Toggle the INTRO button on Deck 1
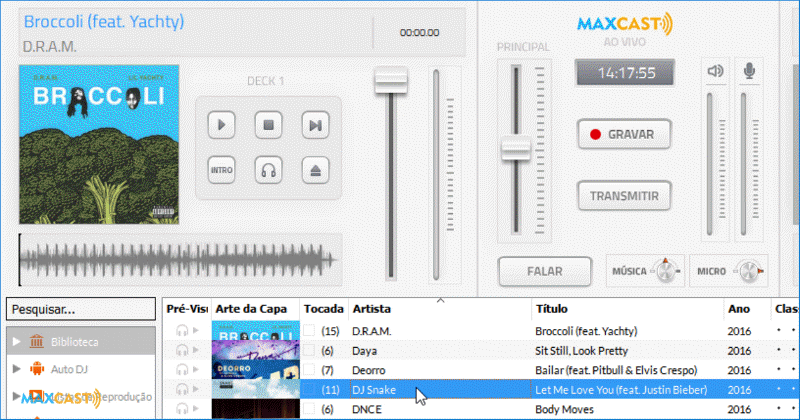The height and width of the screenshot is (420, 800). tap(221, 170)
